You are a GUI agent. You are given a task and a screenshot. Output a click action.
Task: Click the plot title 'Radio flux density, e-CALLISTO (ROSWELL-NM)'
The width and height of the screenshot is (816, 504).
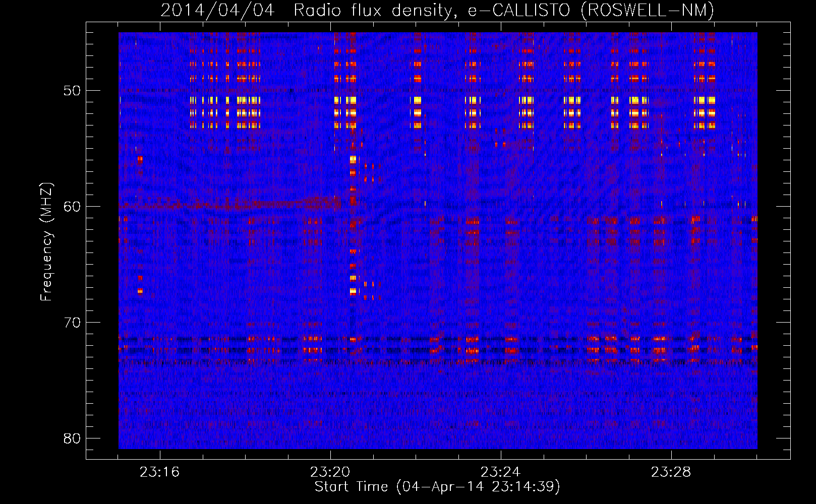[x=503, y=11]
